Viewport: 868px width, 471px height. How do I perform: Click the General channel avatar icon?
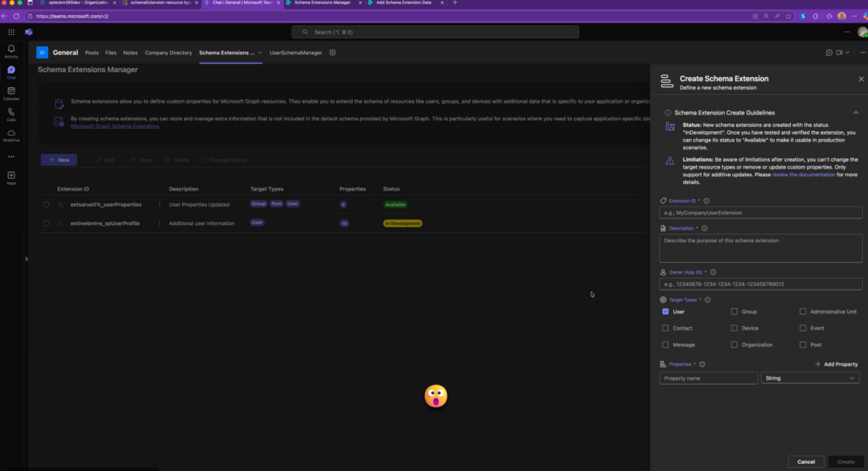pos(42,53)
